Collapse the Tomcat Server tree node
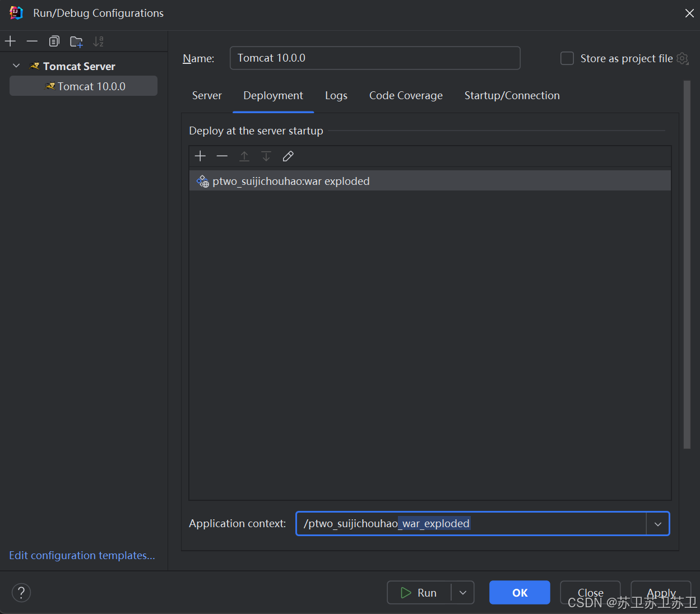The height and width of the screenshot is (614, 700). (16, 66)
